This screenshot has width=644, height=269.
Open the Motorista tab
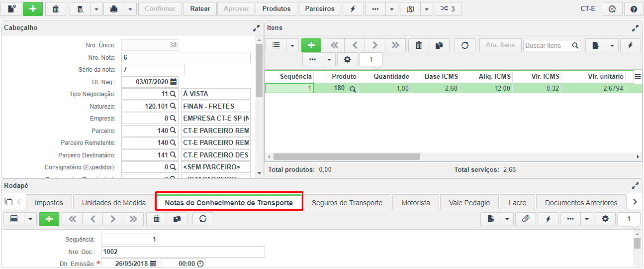tap(416, 203)
